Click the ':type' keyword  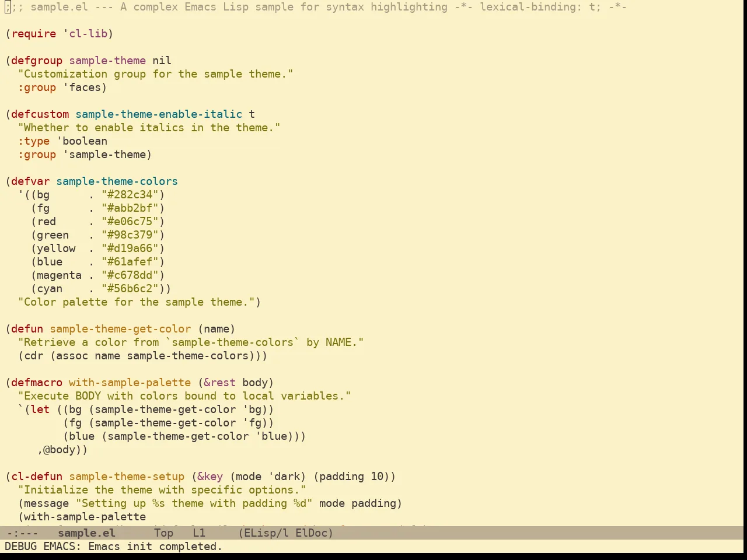pos(34,141)
